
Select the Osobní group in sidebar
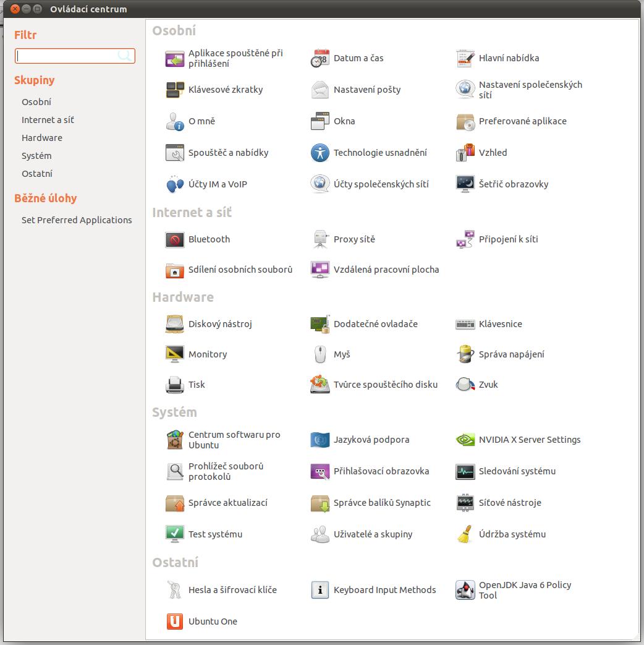tap(36, 102)
